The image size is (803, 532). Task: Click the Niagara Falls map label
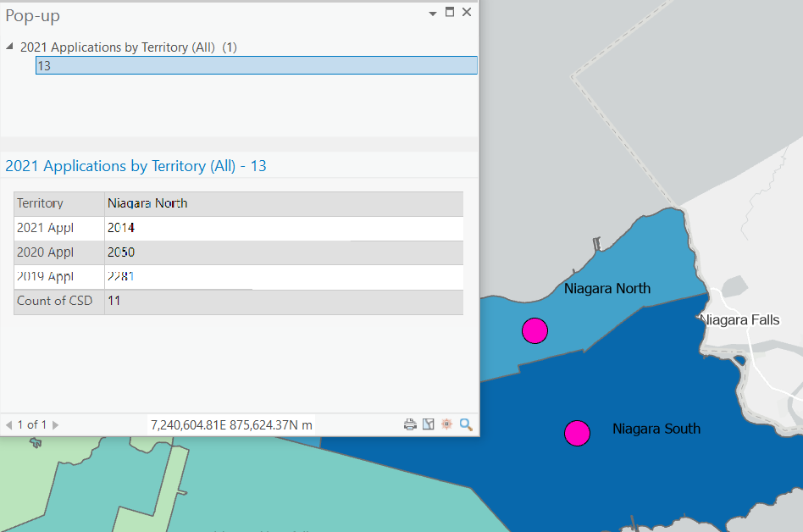(739, 320)
